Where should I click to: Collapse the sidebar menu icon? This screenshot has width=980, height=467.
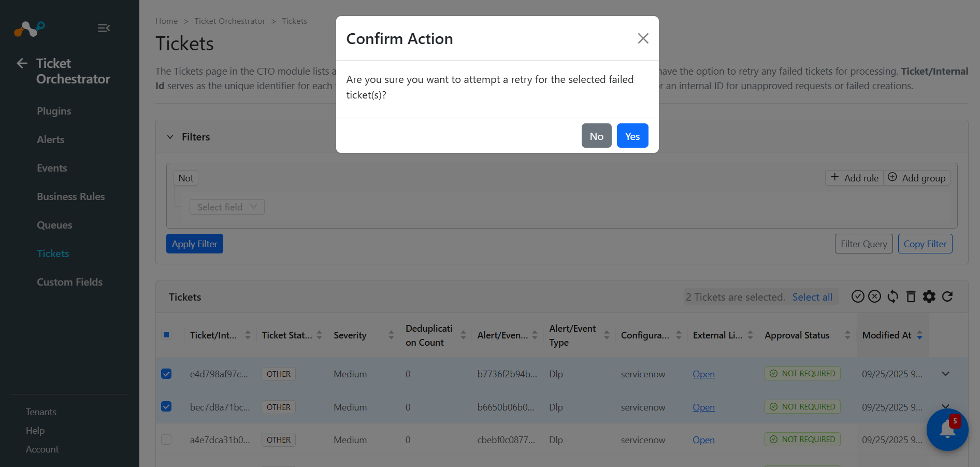click(x=104, y=28)
